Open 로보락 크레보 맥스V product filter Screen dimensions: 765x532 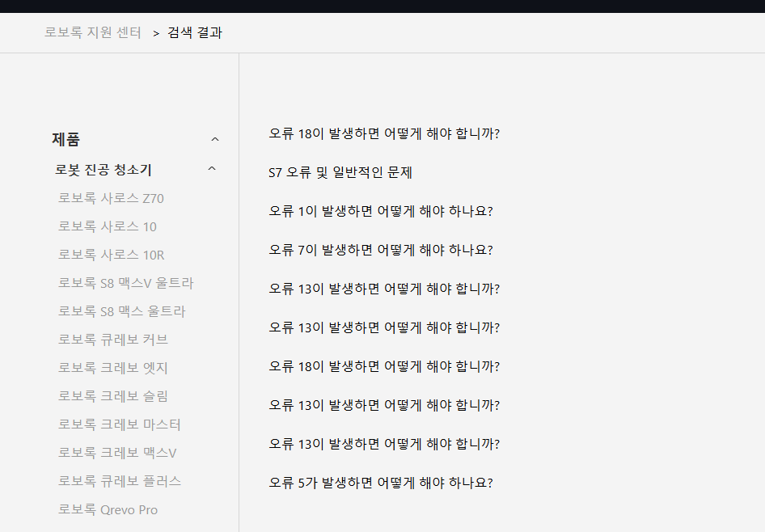pos(117,453)
